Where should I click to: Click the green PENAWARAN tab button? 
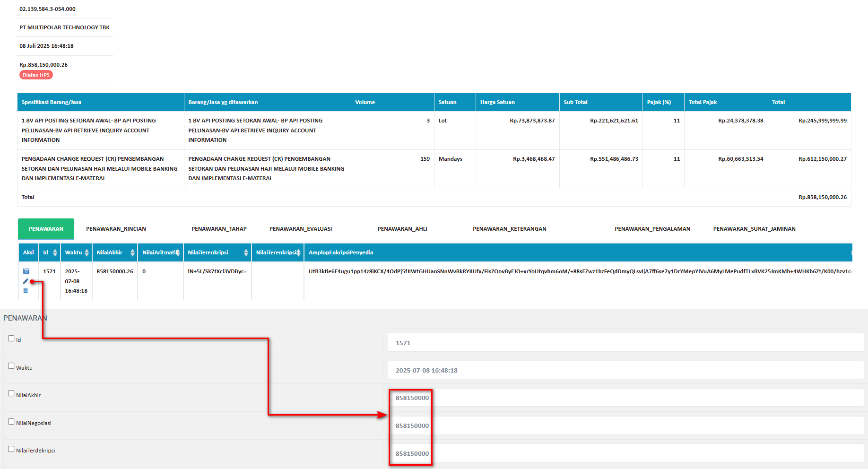click(46, 229)
